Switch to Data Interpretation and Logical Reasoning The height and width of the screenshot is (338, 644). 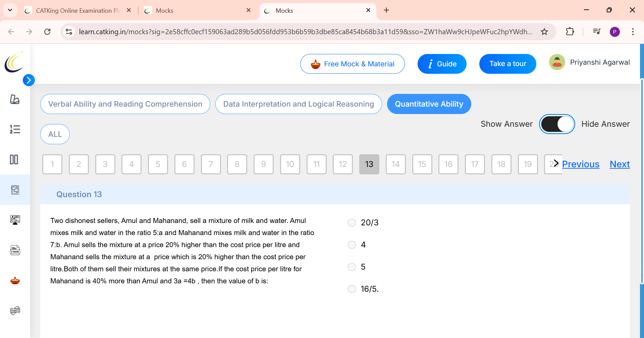tap(299, 104)
